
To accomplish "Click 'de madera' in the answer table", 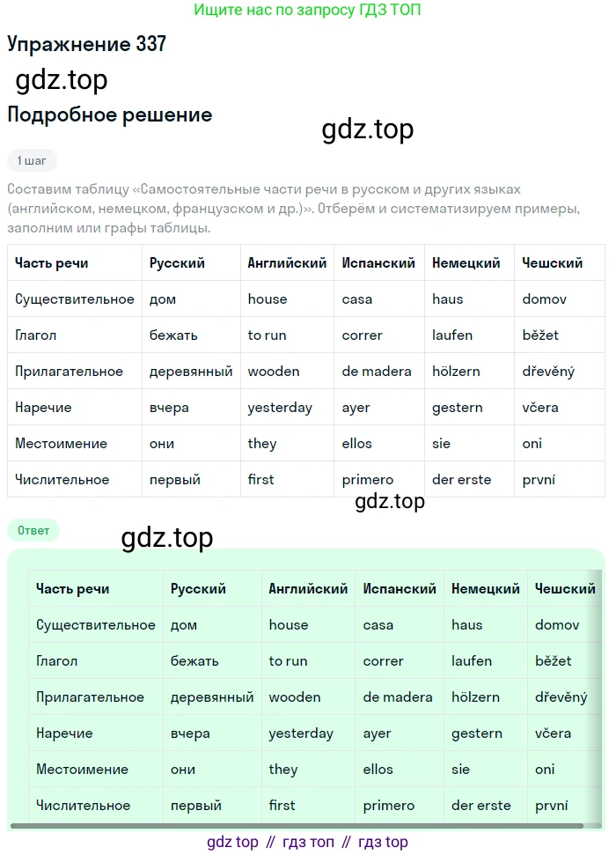I will (x=398, y=697).
